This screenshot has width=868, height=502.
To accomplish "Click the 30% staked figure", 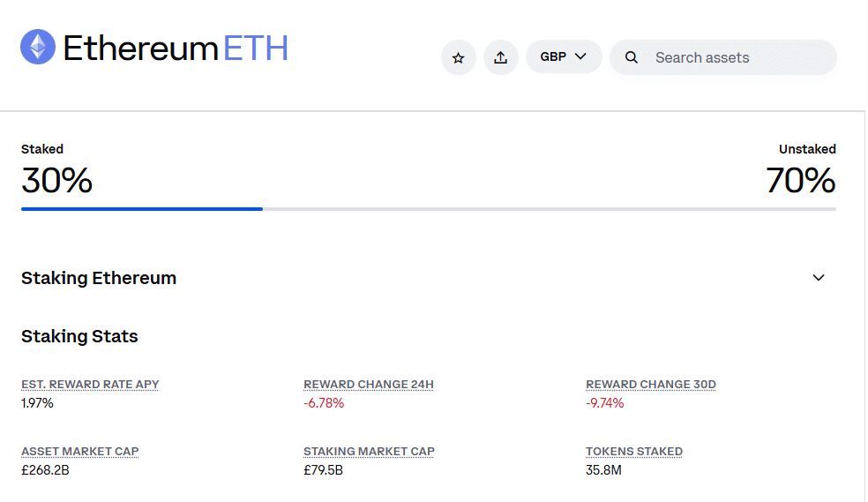I will pos(57,181).
